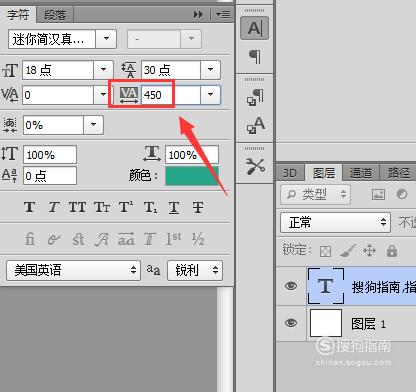Click baseline shift 0 点 field
416x392 pixels.
click(x=50, y=175)
